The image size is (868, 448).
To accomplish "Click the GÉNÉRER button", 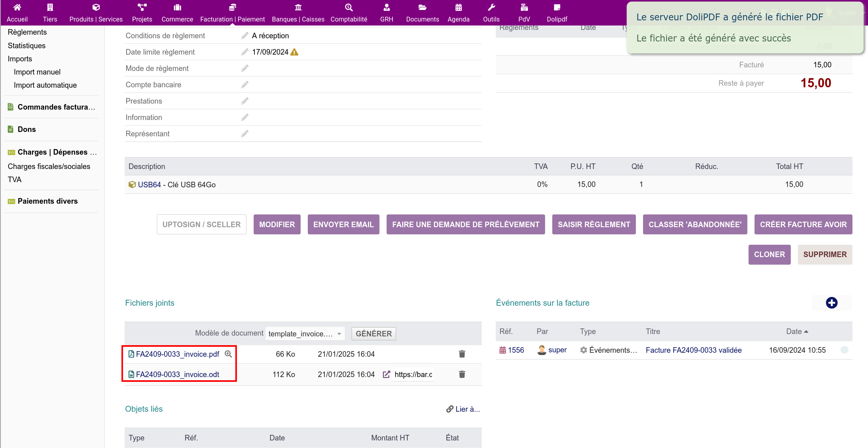I will pos(373,334).
